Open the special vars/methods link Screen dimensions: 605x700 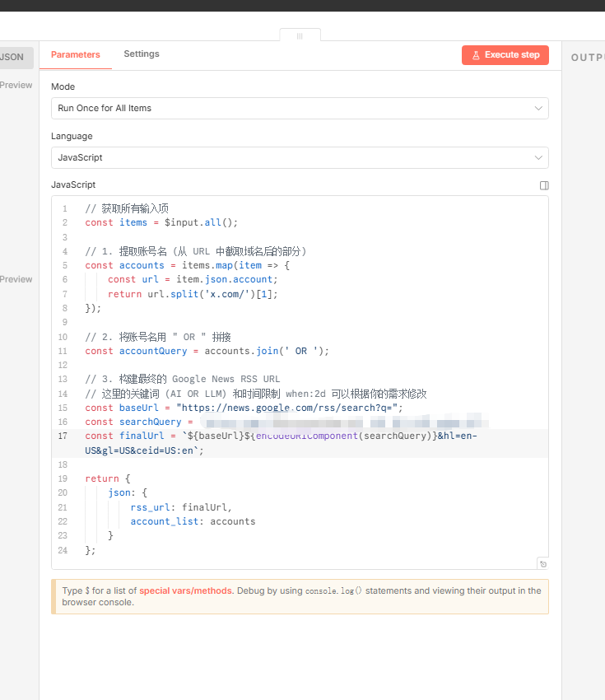click(x=186, y=590)
